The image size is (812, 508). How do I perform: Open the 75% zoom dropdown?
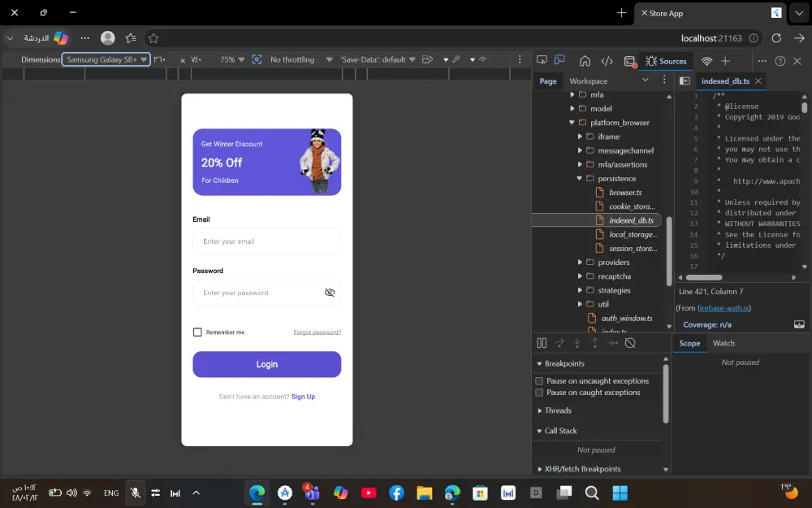(232, 59)
